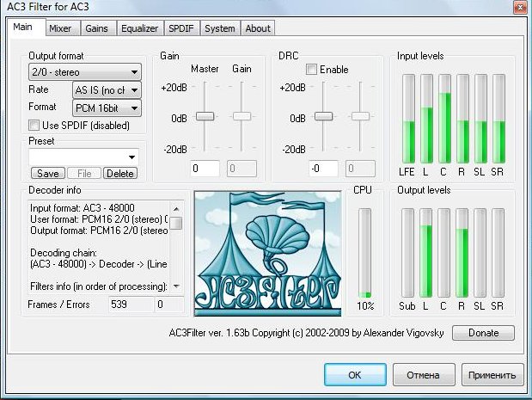Click the Input format AC3 - 48000 line
Viewport: 532px width, 400px height.
click(83, 208)
